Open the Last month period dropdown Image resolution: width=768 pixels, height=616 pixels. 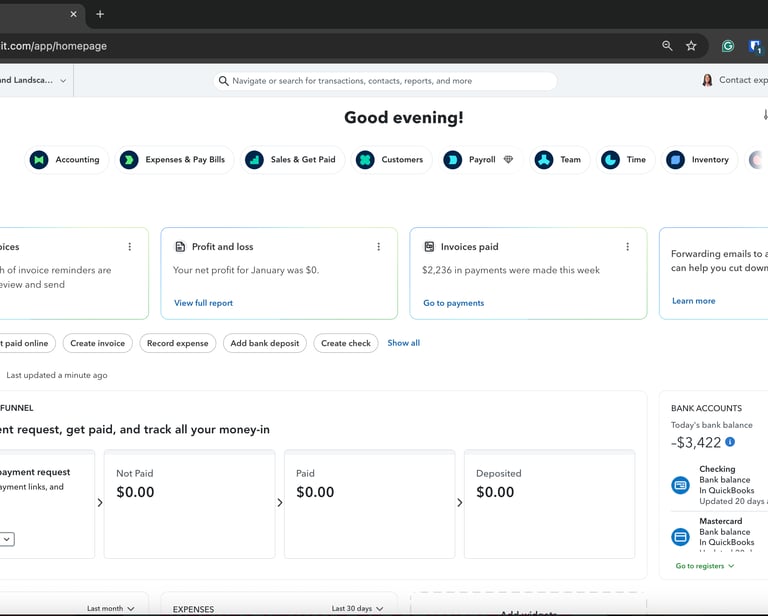(x=110, y=608)
